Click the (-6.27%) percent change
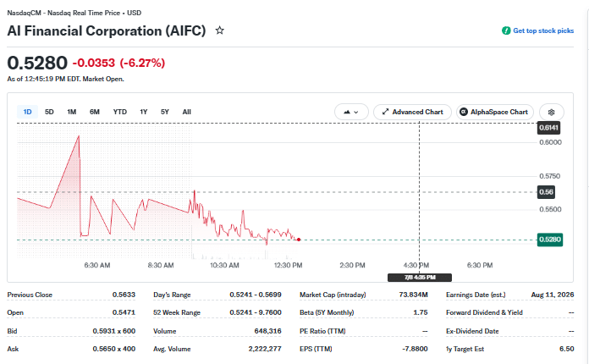The image size is (589, 364). point(142,63)
